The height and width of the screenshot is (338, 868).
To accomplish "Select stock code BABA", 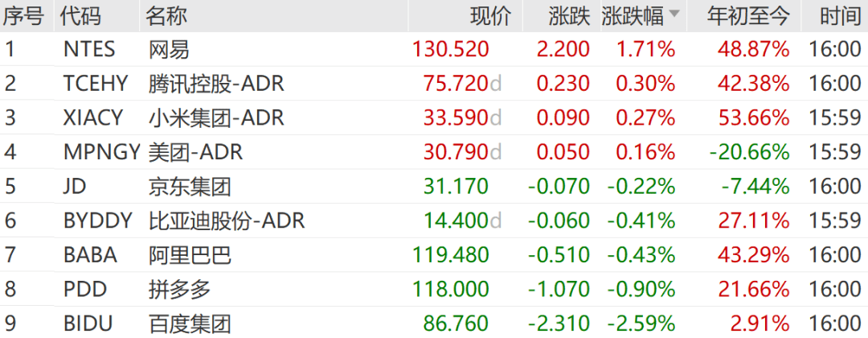I will [x=91, y=255].
